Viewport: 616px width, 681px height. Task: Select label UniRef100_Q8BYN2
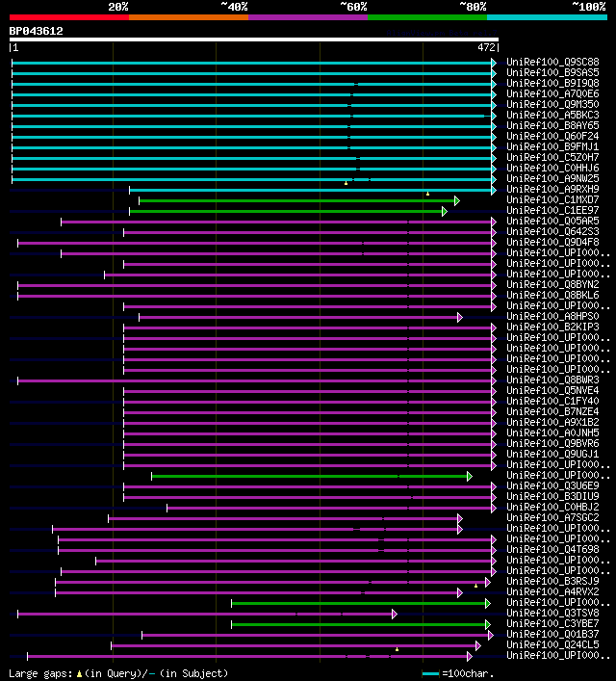click(552, 284)
